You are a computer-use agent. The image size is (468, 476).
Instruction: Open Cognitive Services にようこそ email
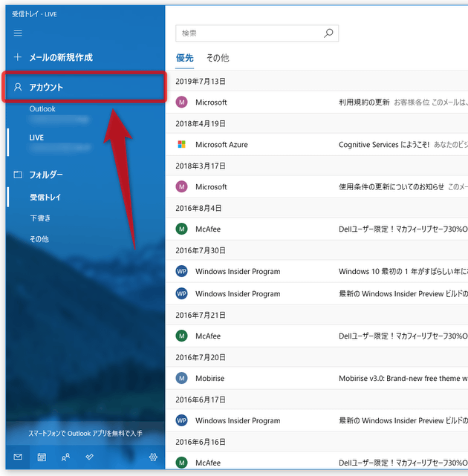point(316,145)
